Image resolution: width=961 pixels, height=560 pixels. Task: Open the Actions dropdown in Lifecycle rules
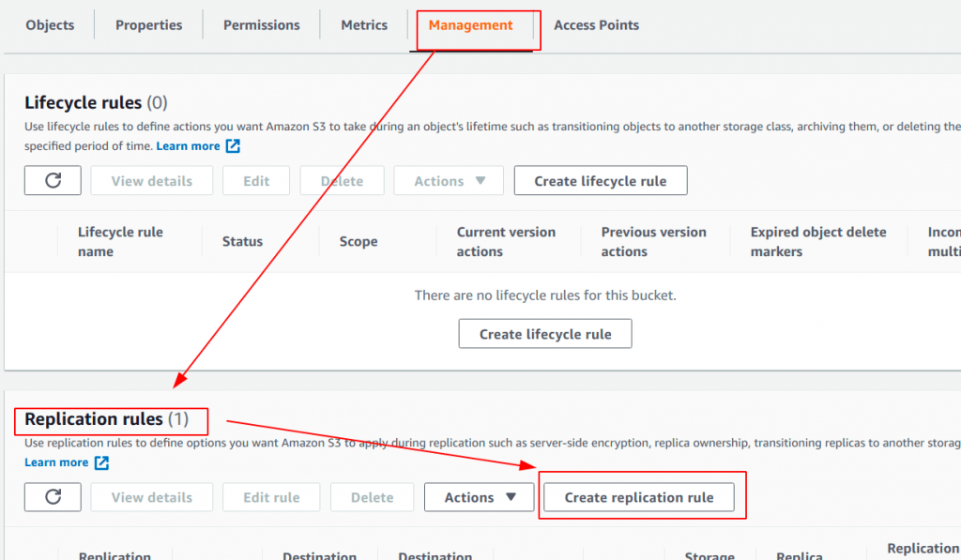[449, 180]
